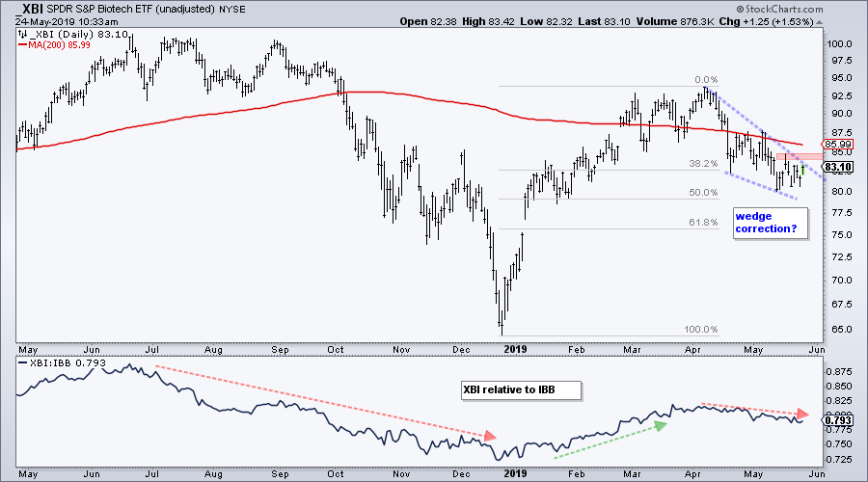Click the 24-May-2019 10:33am timestamp
Image resolution: width=868 pixels, height=482 pixels.
click(x=67, y=21)
